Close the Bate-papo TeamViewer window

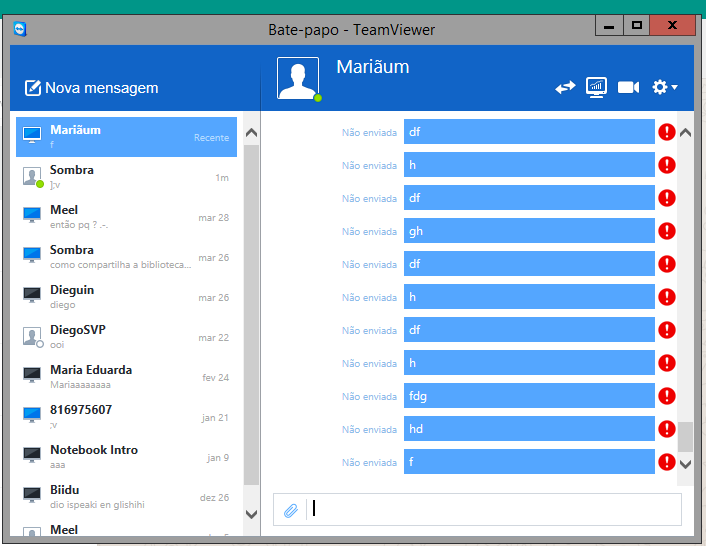coord(672,26)
